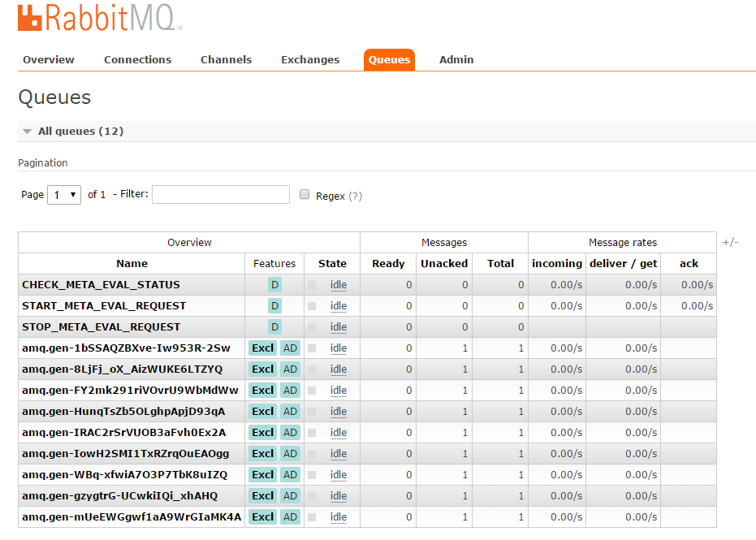
Task: Switch to the Connections tab
Action: click(137, 60)
